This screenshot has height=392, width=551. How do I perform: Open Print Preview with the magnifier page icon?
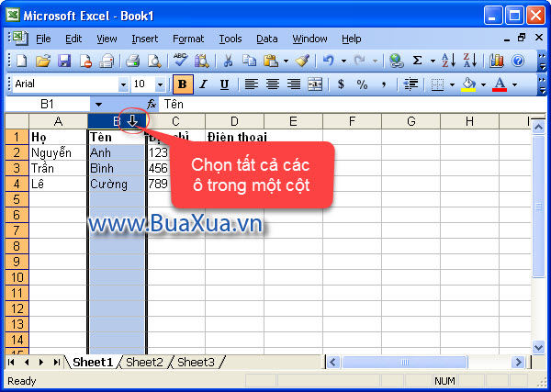click(x=154, y=62)
